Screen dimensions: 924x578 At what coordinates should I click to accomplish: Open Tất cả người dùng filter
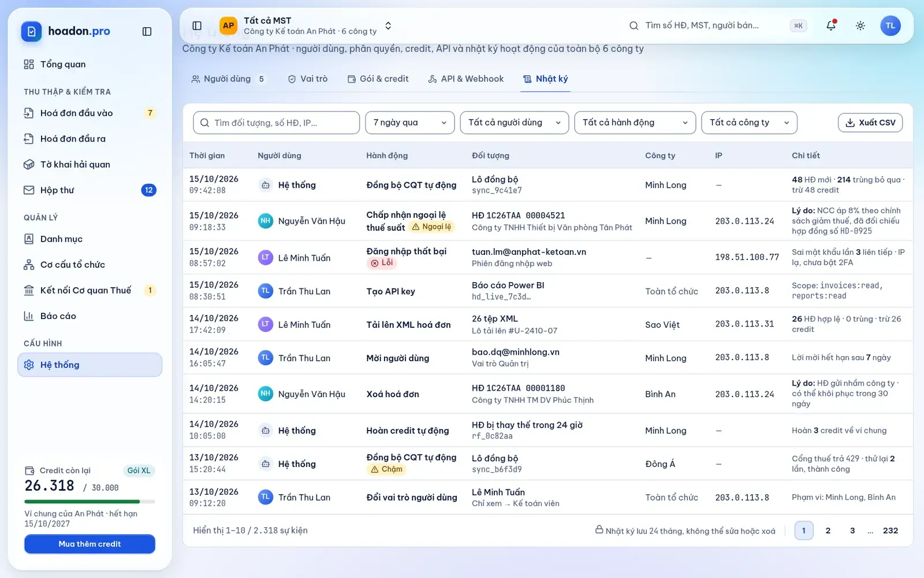(x=515, y=123)
